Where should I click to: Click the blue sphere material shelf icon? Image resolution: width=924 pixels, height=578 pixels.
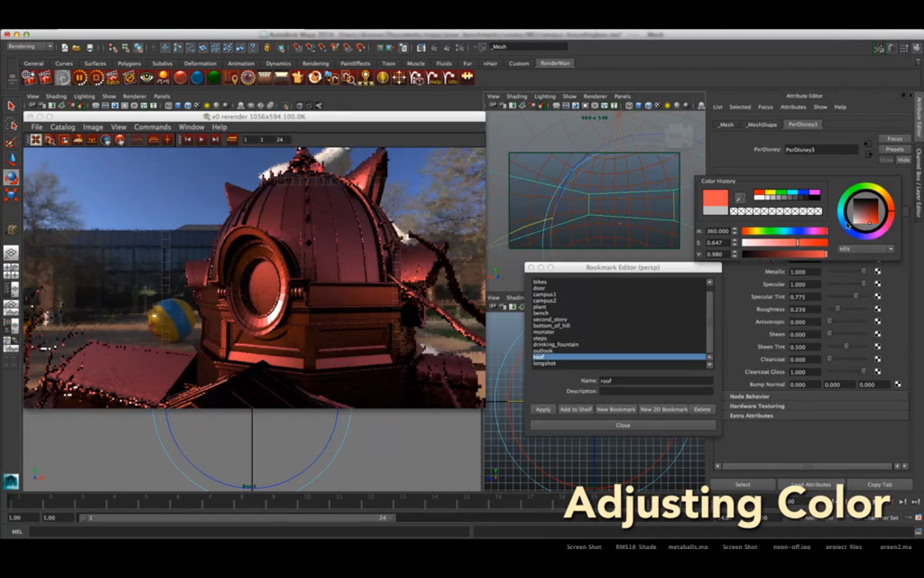click(197, 78)
